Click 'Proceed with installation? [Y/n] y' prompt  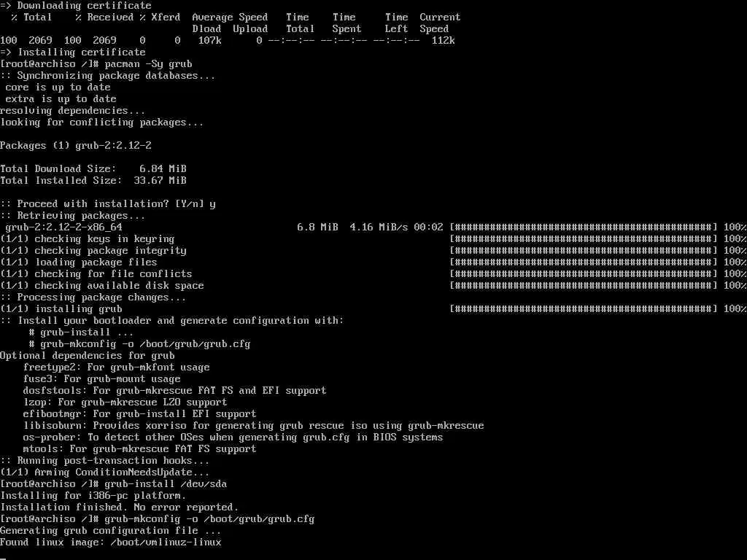pos(108,204)
